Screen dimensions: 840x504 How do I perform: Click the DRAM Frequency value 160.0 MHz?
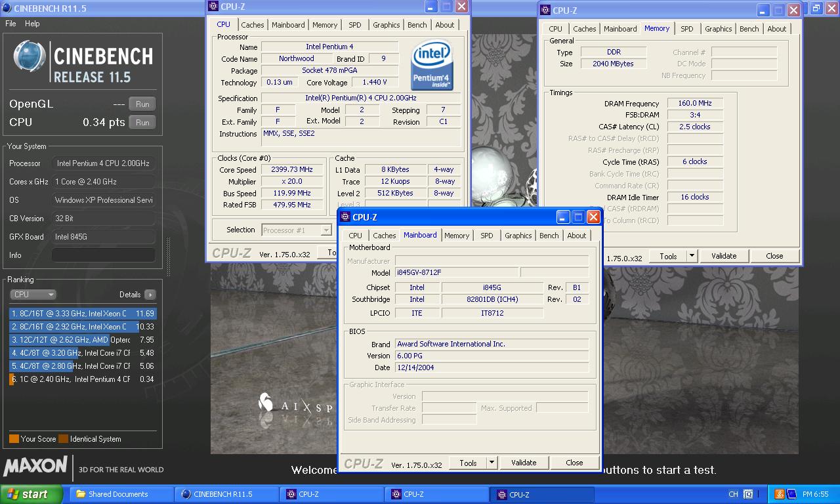[695, 104]
